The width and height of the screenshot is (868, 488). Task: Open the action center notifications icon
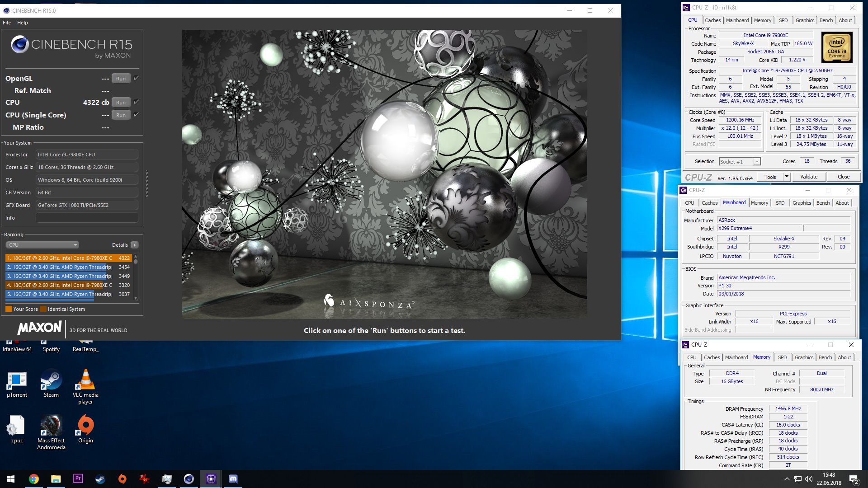tap(854, 479)
